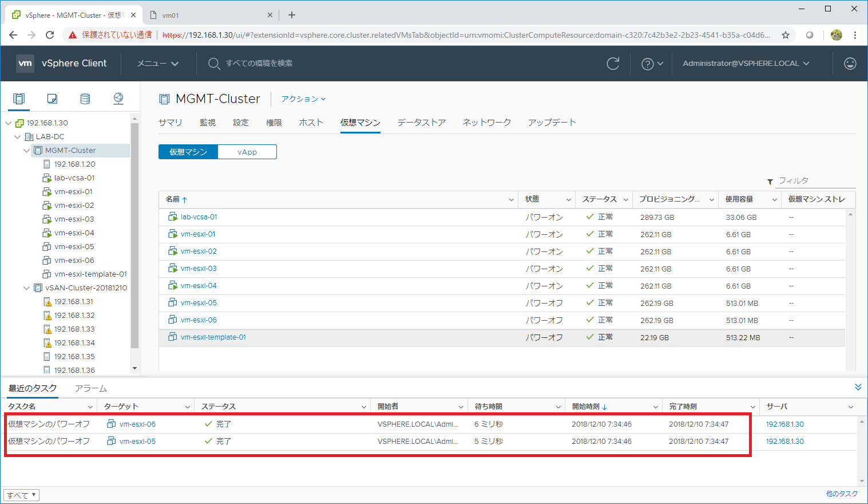Click the refresh icon in the vSphere header
868x504 pixels.
tap(613, 64)
